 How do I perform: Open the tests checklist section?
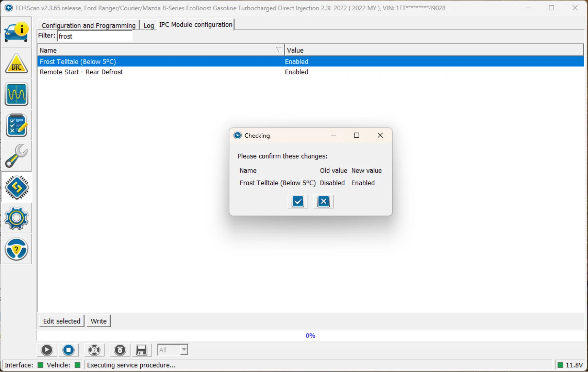click(x=16, y=125)
